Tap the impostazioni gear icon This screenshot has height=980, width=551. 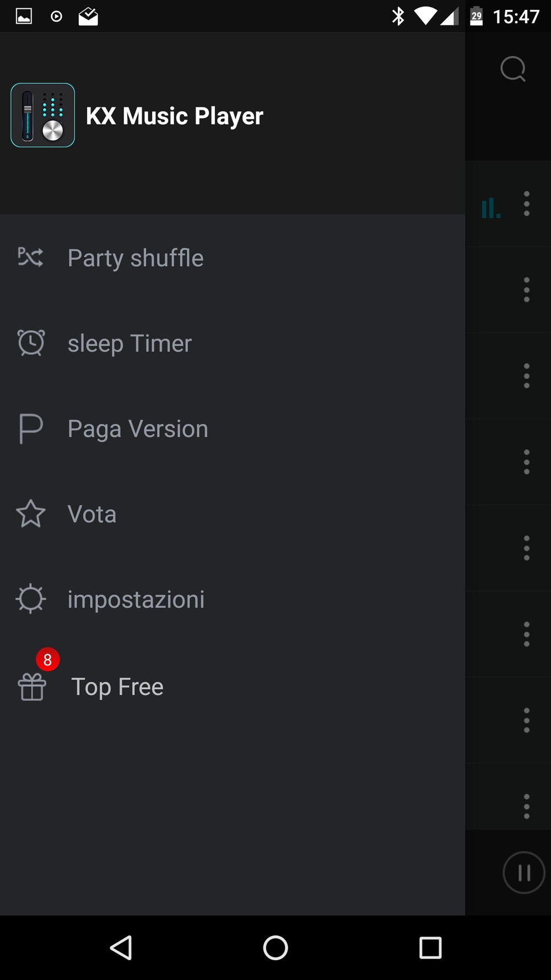pos(30,599)
